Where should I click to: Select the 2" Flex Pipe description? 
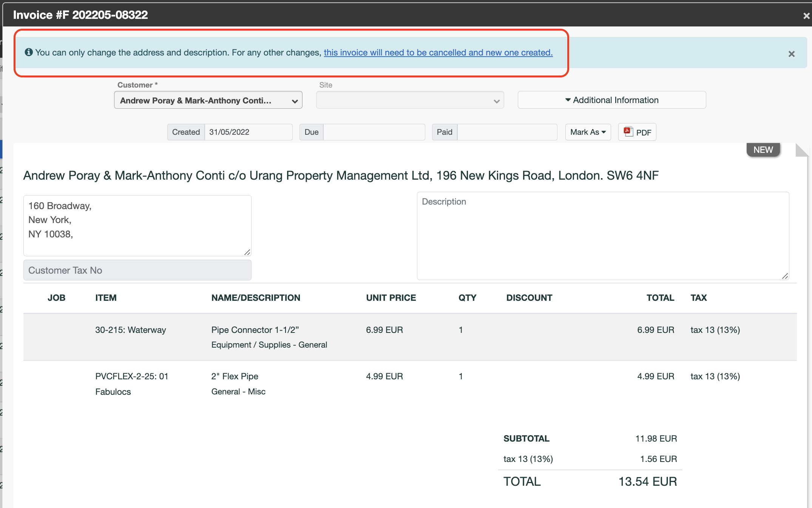point(235,376)
